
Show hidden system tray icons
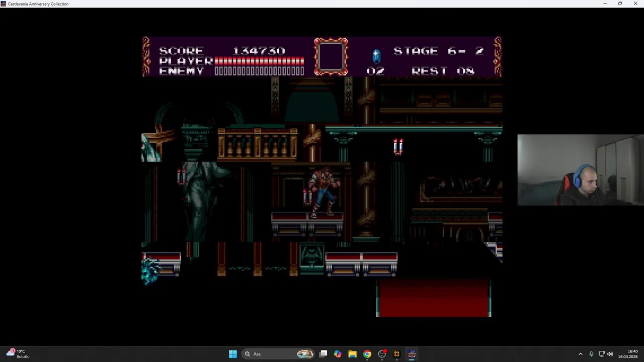point(580,354)
